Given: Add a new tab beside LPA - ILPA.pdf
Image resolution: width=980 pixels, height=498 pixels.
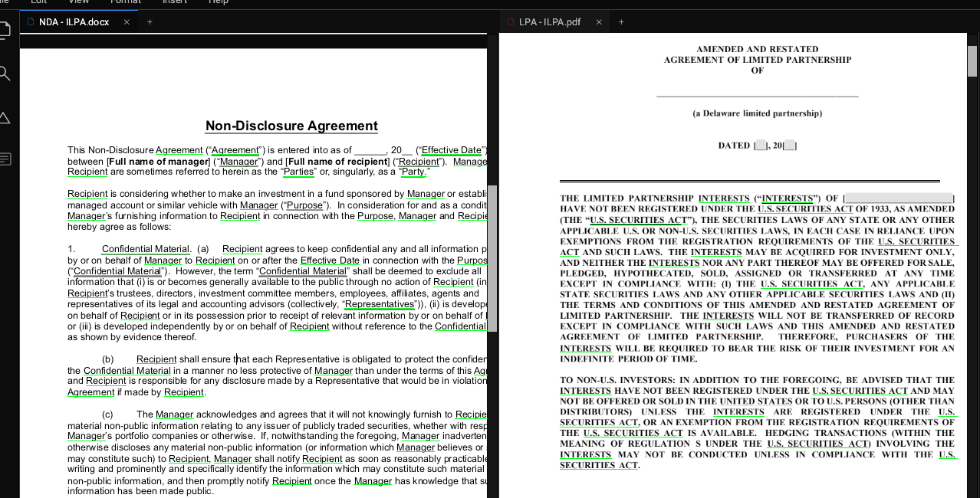Looking at the screenshot, I should (x=621, y=21).
